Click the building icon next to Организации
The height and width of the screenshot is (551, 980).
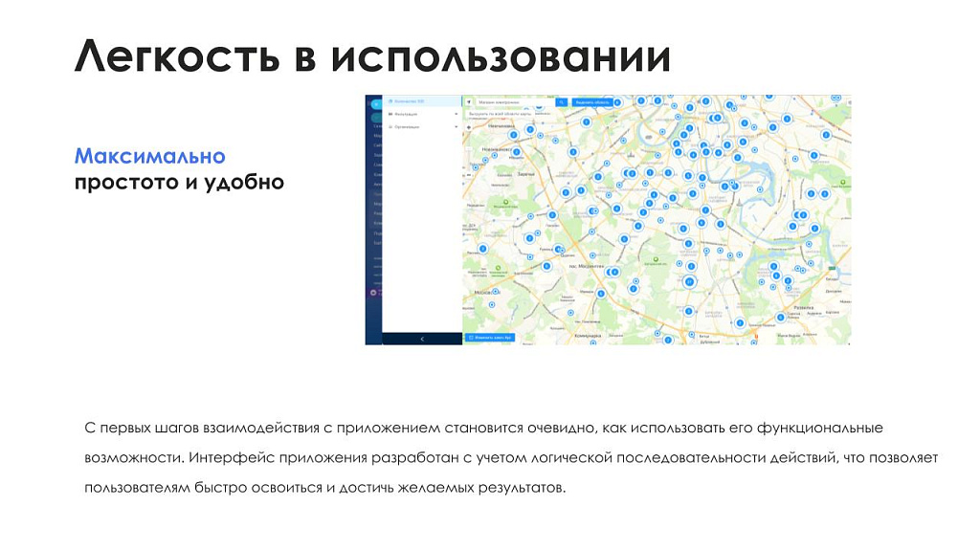tap(390, 127)
